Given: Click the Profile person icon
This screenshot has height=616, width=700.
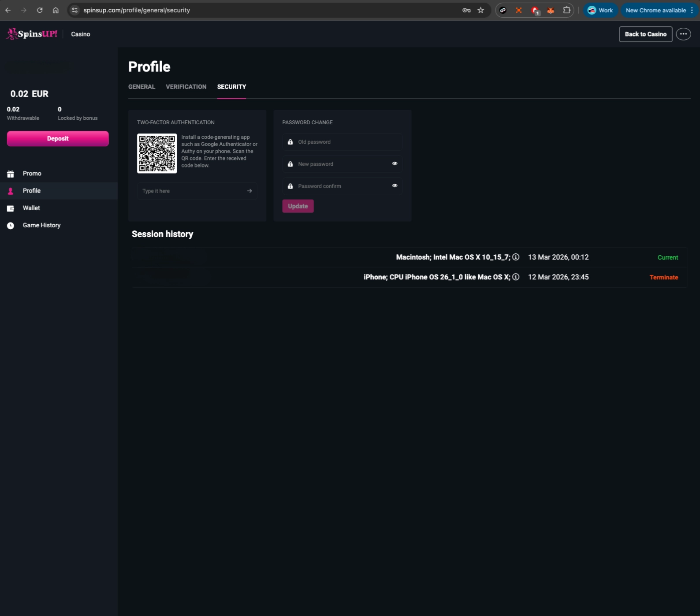Looking at the screenshot, I should 11,191.
